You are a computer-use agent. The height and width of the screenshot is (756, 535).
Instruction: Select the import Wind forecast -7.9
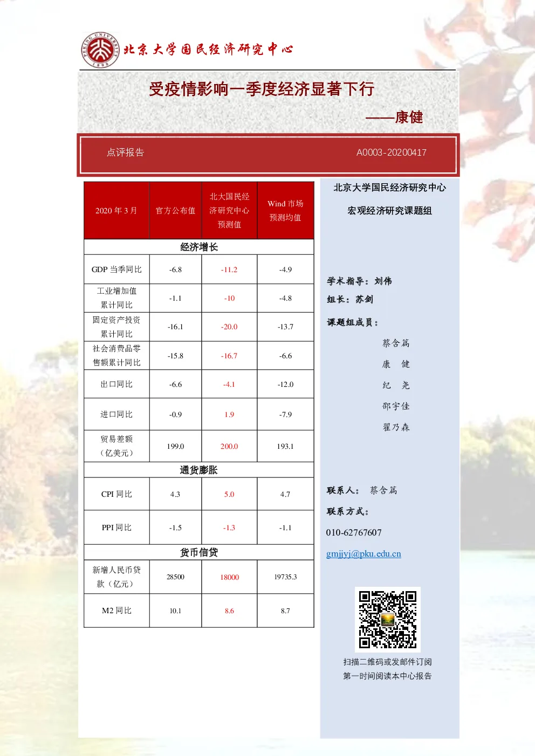(x=285, y=414)
